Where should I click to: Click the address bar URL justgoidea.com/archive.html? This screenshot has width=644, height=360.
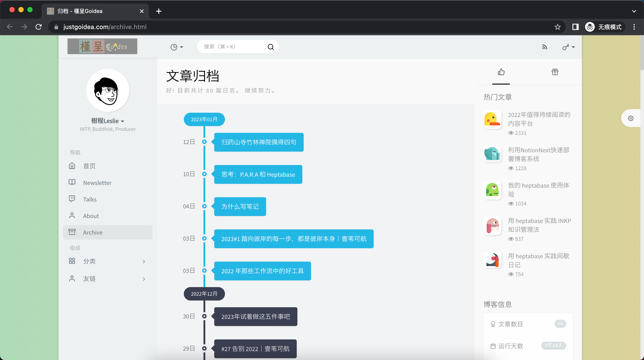point(105,27)
